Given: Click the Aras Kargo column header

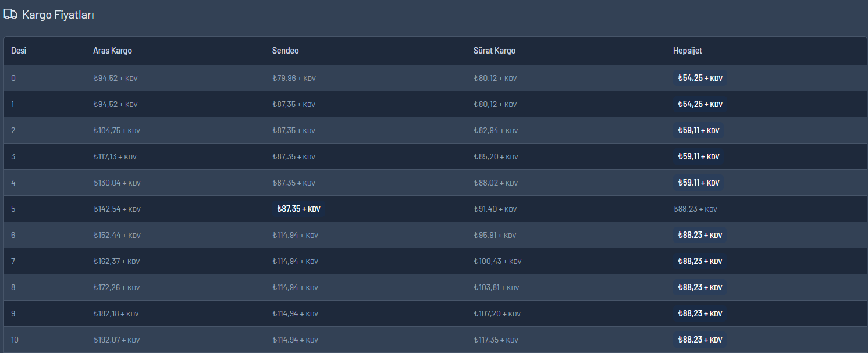Looking at the screenshot, I should [112, 51].
